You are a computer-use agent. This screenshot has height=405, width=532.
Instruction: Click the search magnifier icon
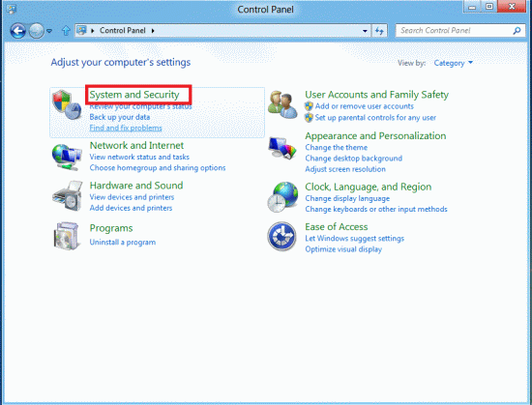tap(517, 31)
